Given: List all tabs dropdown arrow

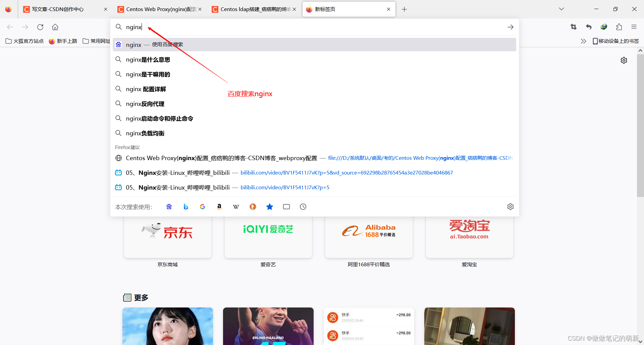Looking at the screenshot, I should click(x=561, y=9).
